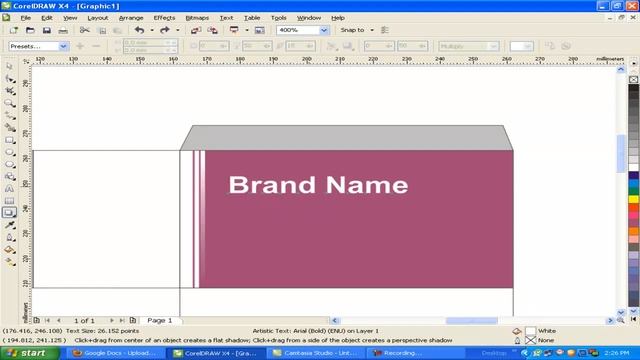The image size is (640, 360).
Task: Open the Tools menu
Action: pyautogui.click(x=278, y=18)
